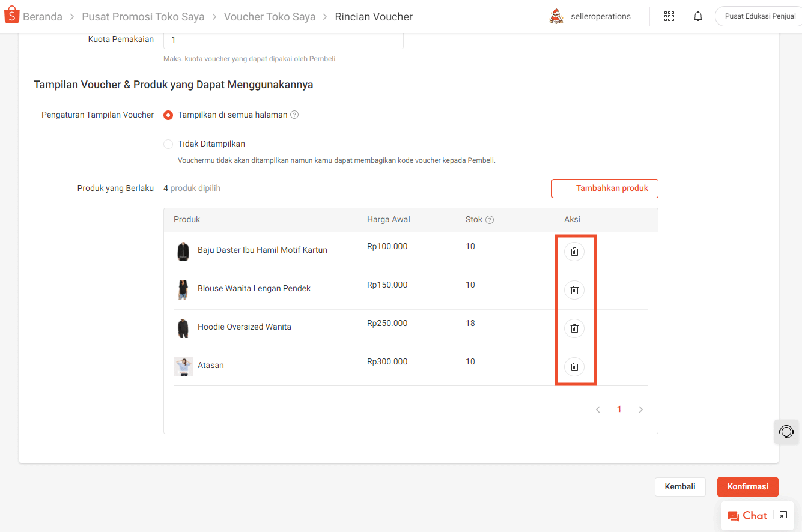
Task: Navigate to Pusat Promosi Toko Saya breadcrumb
Action: (143, 17)
